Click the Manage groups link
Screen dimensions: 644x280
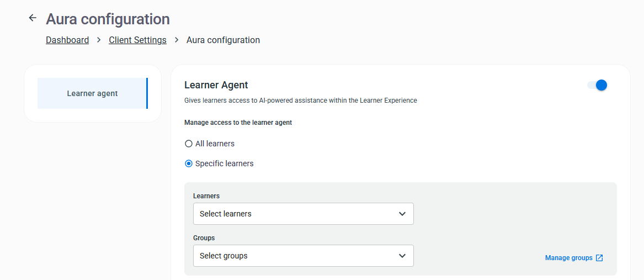pos(569,258)
